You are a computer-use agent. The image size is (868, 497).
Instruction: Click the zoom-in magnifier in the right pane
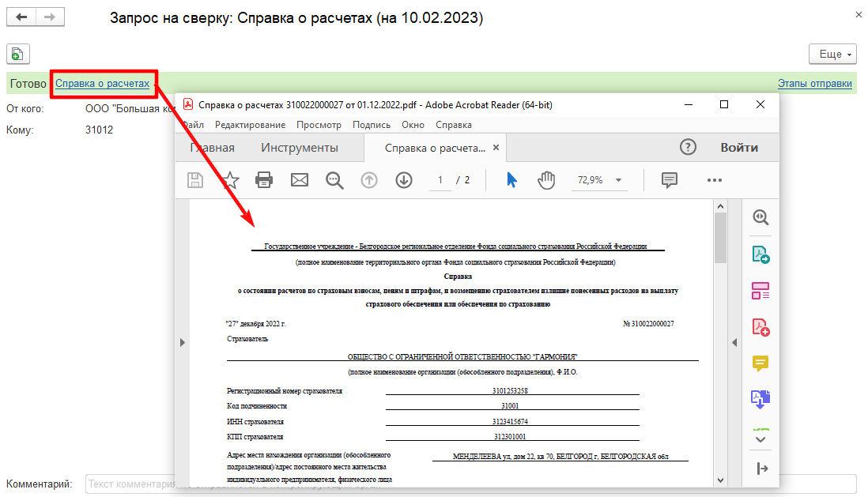[760, 217]
